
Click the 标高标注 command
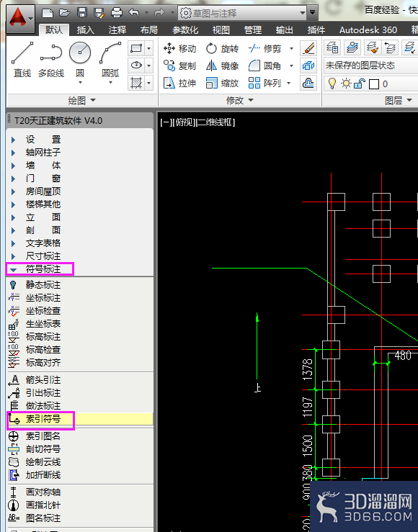point(43,337)
